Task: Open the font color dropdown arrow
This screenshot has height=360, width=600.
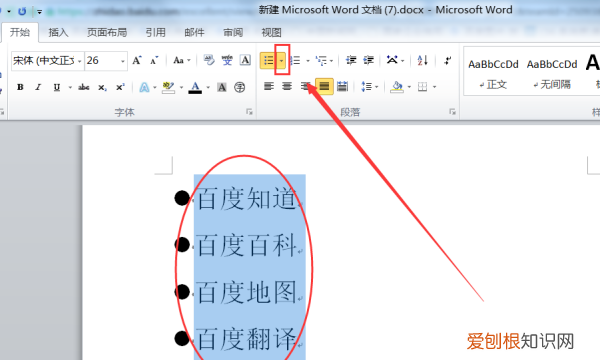Action: pyautogui.click(x=208, y=87)
